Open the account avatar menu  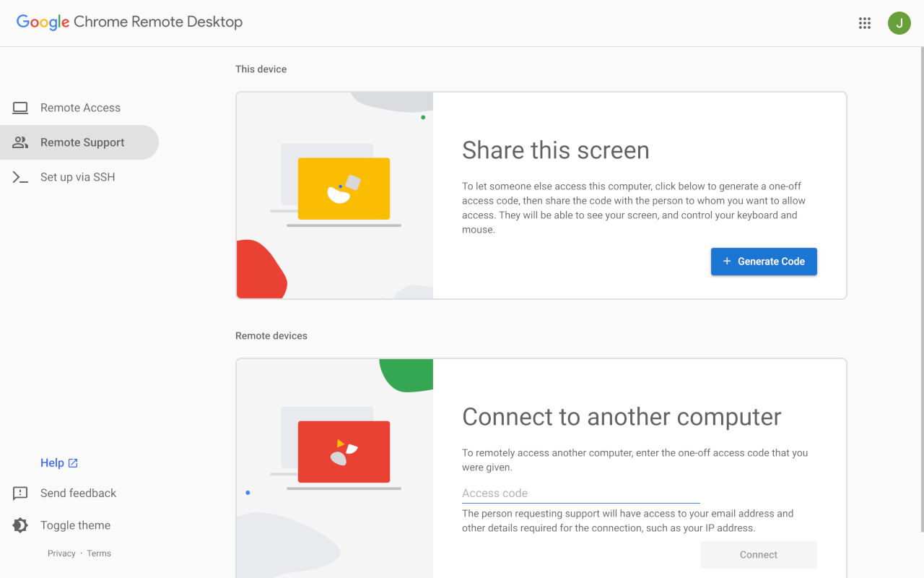coord(899,22)
